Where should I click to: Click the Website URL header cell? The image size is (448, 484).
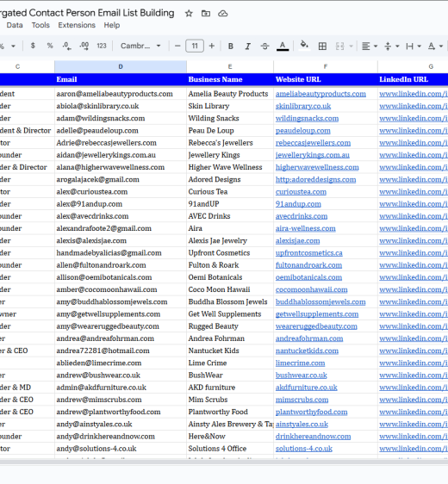(x=326, y=79)
